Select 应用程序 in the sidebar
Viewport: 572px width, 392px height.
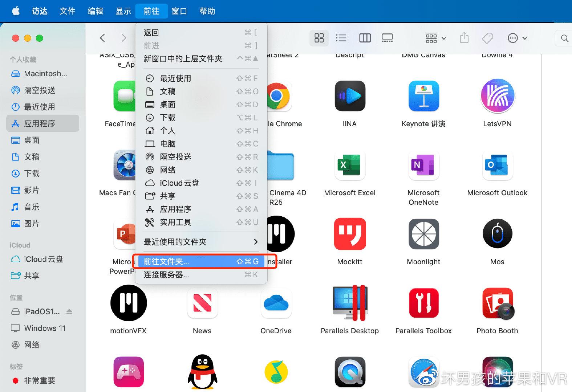click(43, 123)
